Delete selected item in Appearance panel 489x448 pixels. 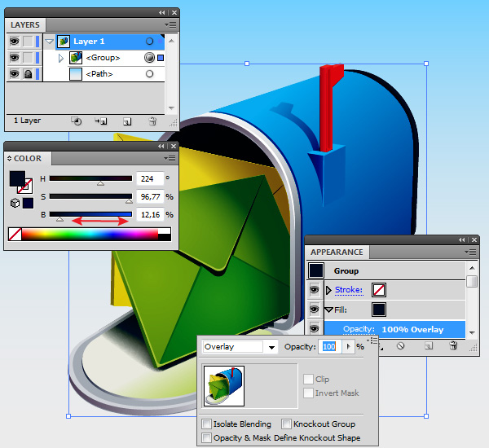(x=453, y=345)
